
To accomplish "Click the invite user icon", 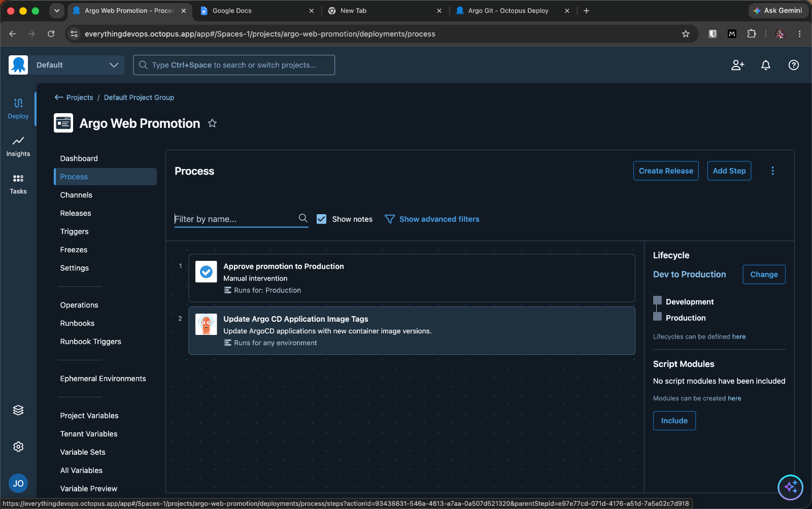I will (x=737, y=65).
